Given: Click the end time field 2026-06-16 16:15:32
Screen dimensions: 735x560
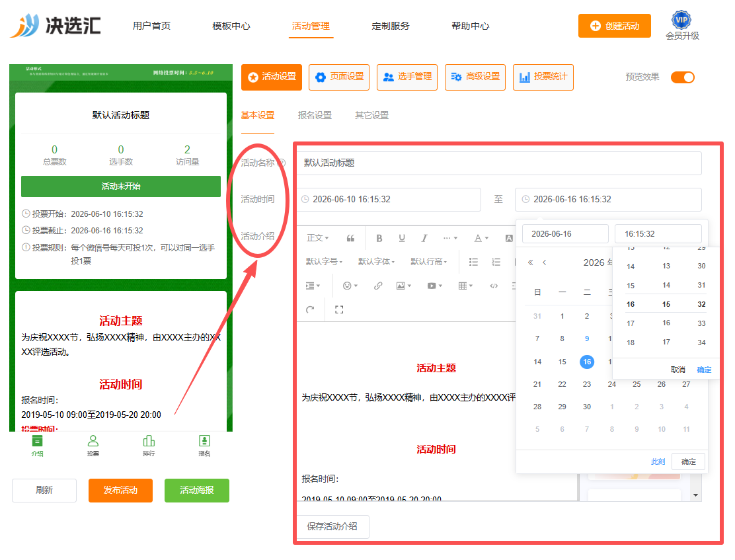Looking at the screenshot, I should pos(609,199).
